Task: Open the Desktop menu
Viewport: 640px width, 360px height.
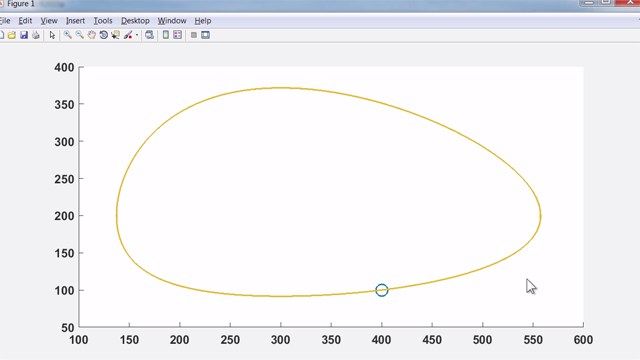Action: click(135, 20)
